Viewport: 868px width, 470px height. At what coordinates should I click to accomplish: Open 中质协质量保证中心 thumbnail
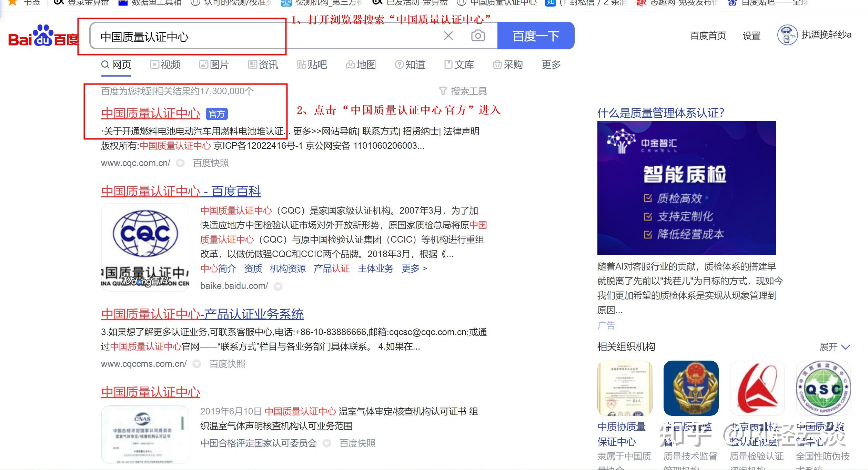625,388
